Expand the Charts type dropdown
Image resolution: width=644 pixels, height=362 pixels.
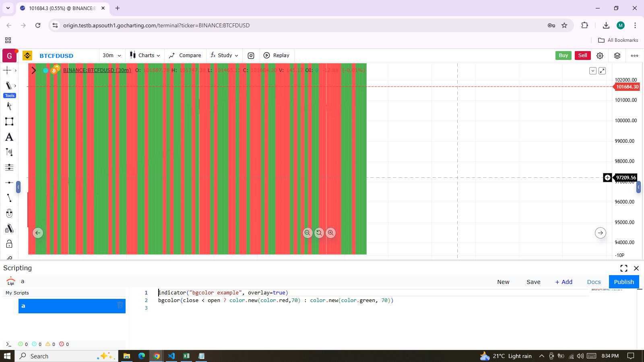[145, 56]
